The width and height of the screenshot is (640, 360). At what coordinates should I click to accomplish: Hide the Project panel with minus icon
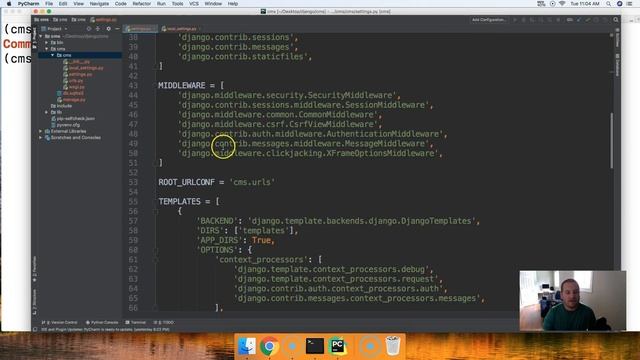[x=117, y=29]
